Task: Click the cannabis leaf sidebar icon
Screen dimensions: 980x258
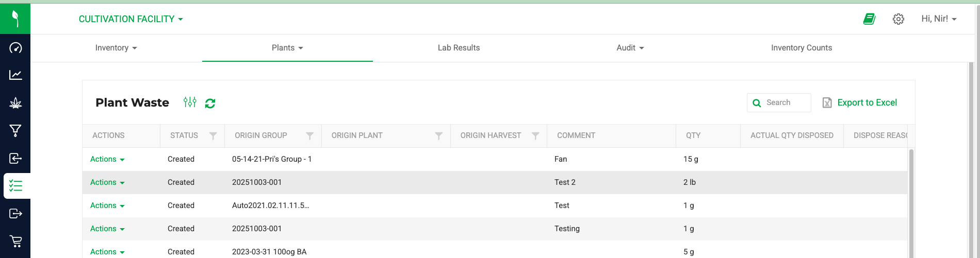Action: (15, 103)
